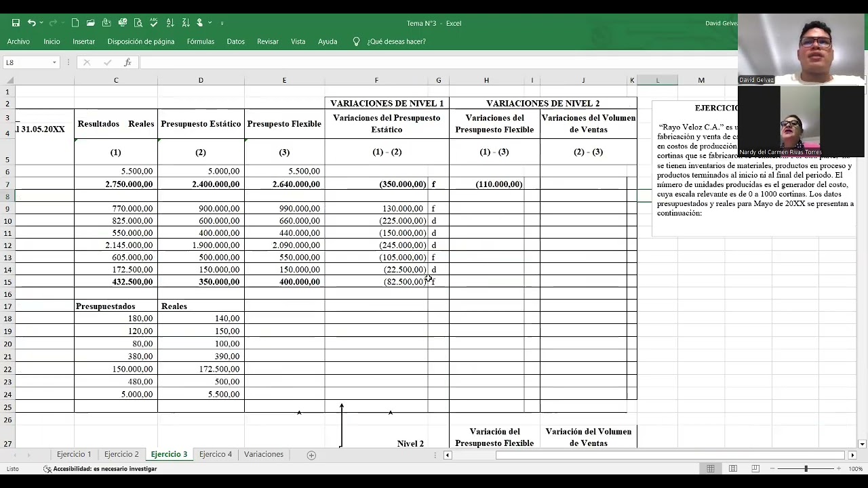This screenshot has width=868, height=488.
Task: Customize the Quick Access Toolbar dropdown
Action: (222, 23)
